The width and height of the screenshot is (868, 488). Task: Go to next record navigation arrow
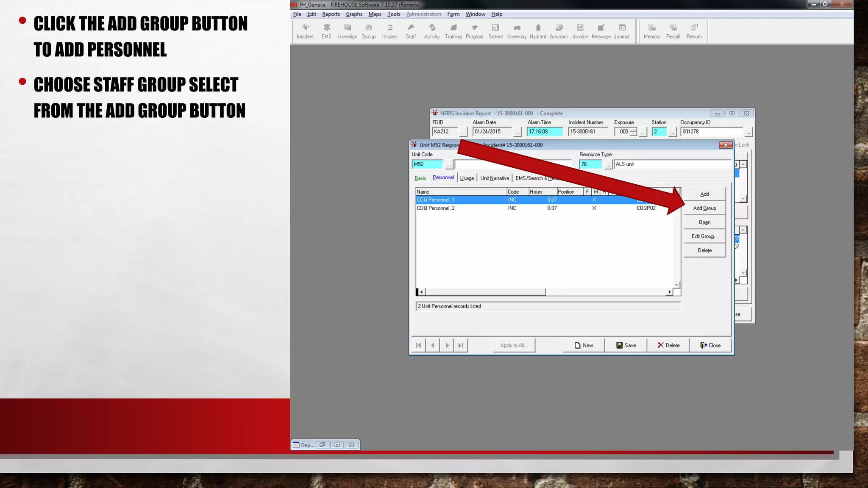447,345
